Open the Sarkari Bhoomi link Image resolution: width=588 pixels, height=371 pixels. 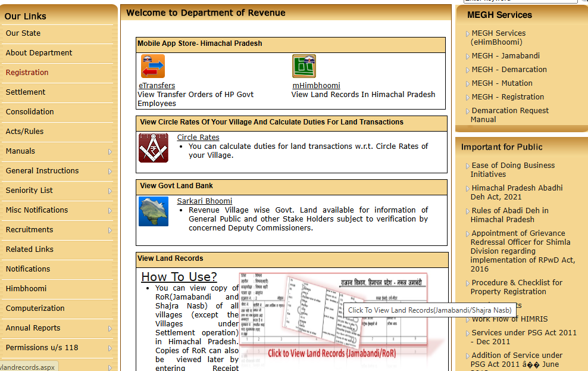tap(204, 201)
